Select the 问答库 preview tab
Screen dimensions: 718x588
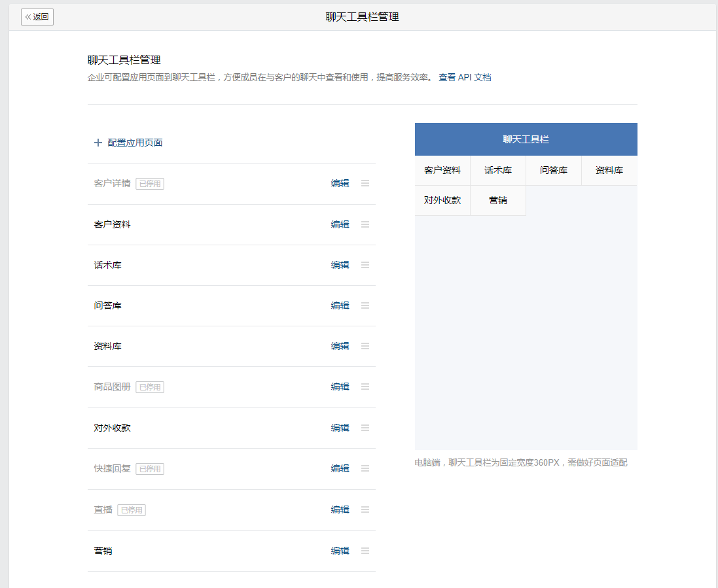tap(554, 170)
